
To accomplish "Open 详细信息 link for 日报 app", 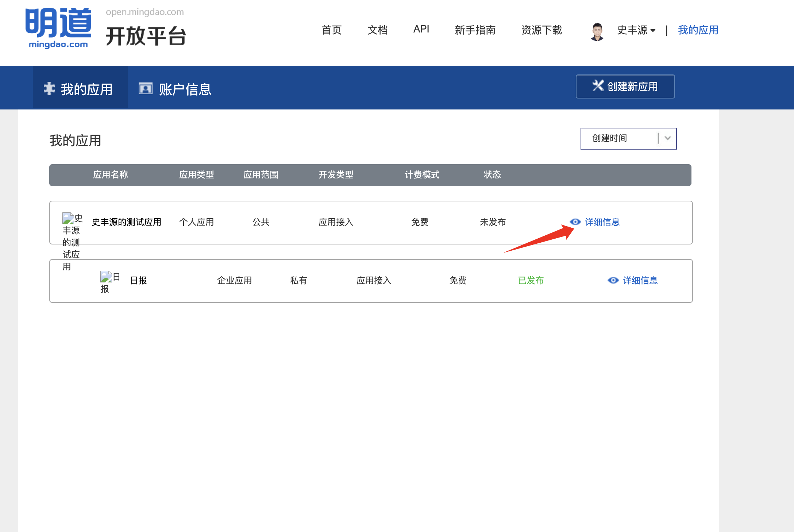I will click(x=640, y=280).
